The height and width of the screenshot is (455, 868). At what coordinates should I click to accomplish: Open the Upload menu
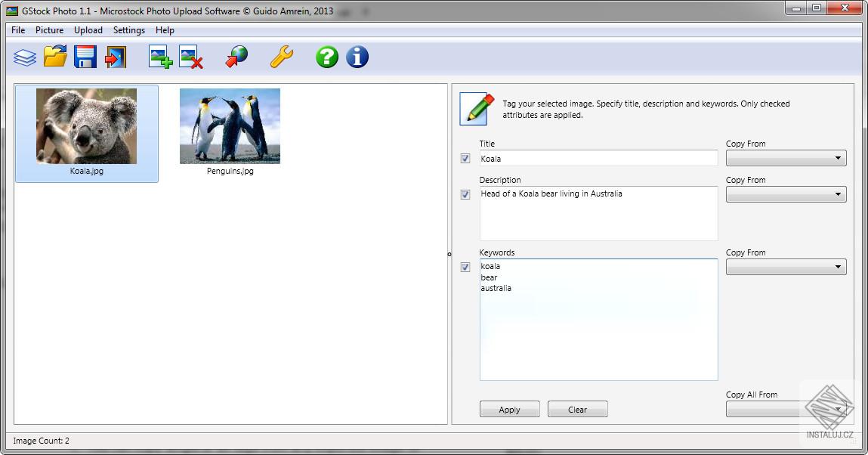coord(88,30)
